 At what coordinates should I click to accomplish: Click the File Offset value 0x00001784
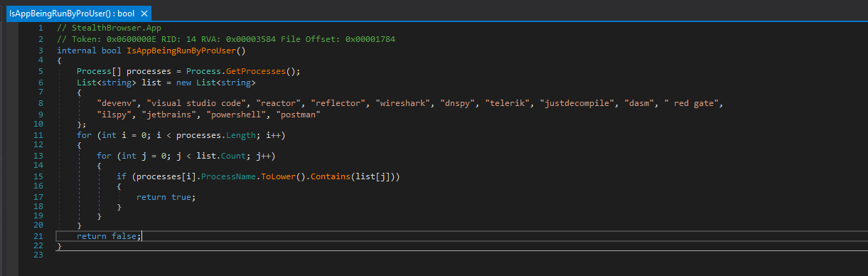pyautogui.click(x=370, y=38)
